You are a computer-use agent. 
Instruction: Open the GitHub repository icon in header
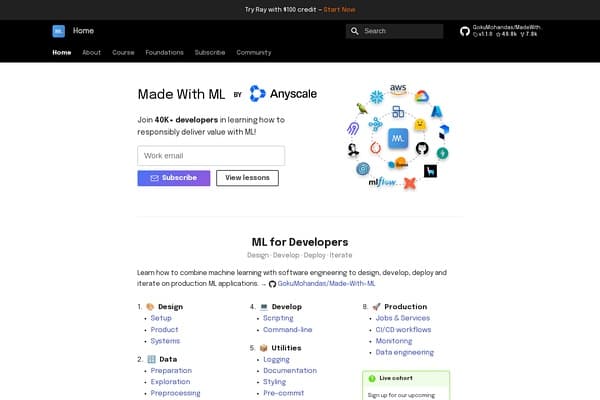click(465, 31)
